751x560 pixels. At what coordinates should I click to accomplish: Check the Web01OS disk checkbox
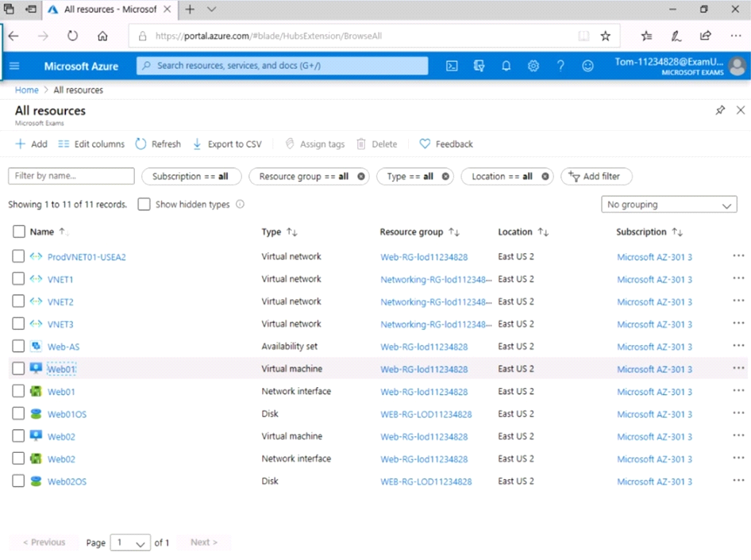click(18, 413)
